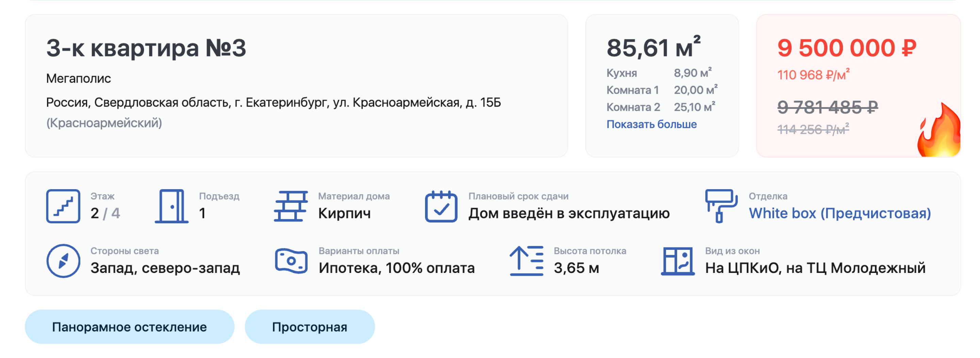Click the entrance door icon
Screen dimensions: 980x358
pyautogui.click(x=171, y=206)
